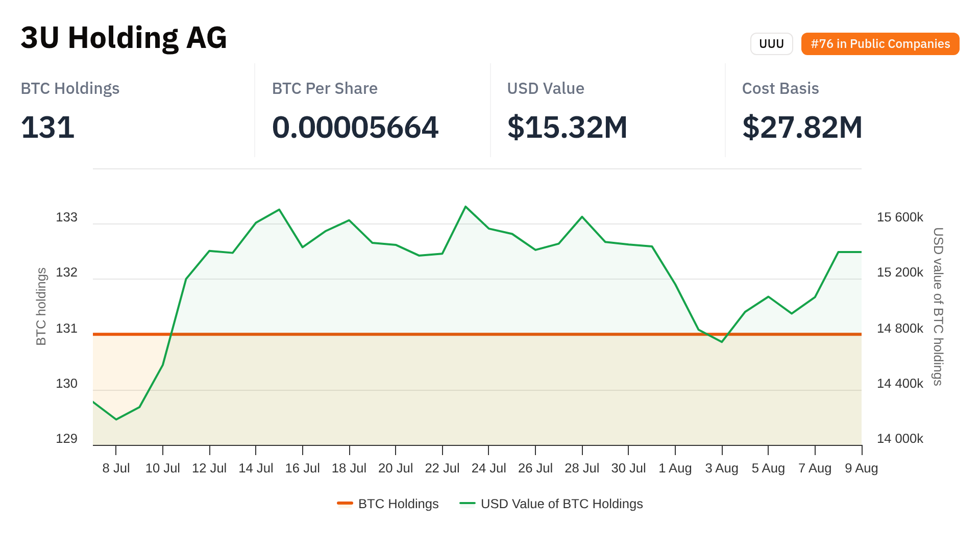Click the 5 Aug x-axis label

768,468
